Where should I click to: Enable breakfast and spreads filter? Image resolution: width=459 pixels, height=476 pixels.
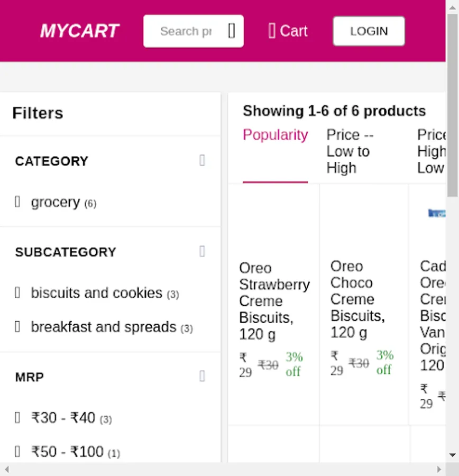(x=17, y=327)
